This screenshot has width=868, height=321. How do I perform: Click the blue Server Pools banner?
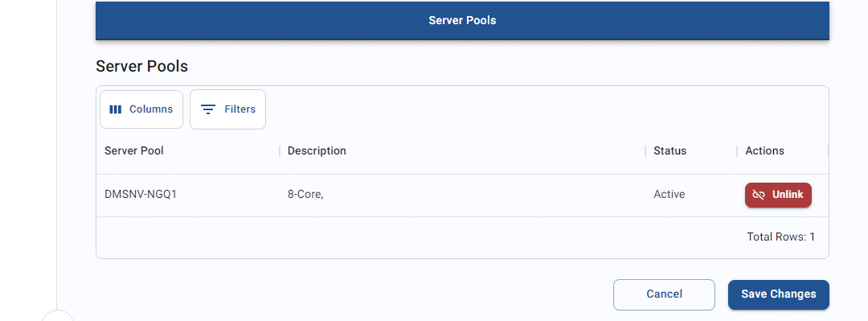point(462,20)
